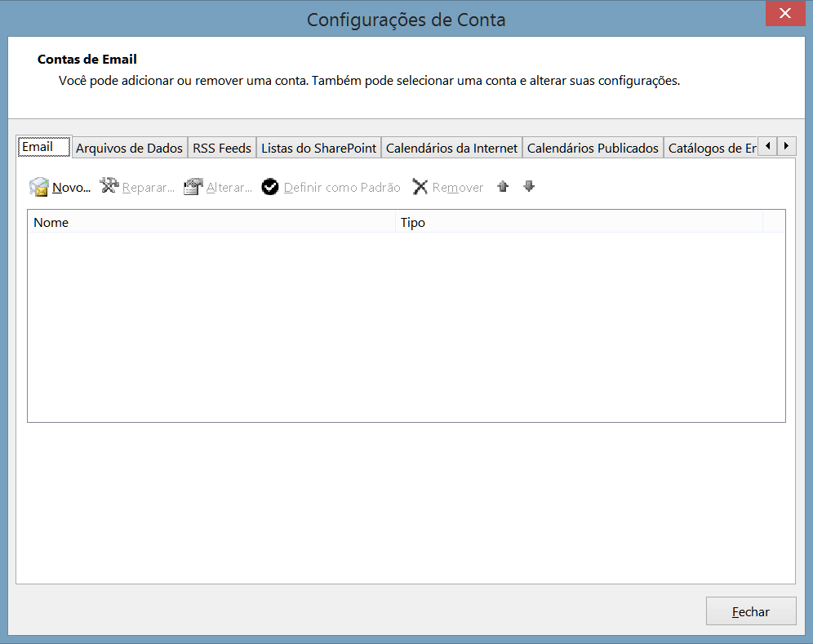This screenshot has height=644, width=813.
Task: Click the Novo new account icon
Action: [x=39, y=187]
